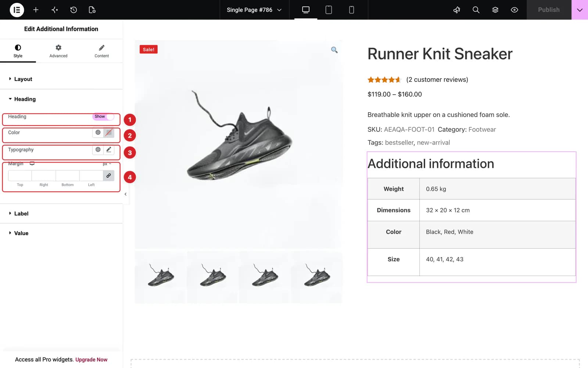588x368 pixels.
Task: Switch to the Content tab
Action: point(101,51)
